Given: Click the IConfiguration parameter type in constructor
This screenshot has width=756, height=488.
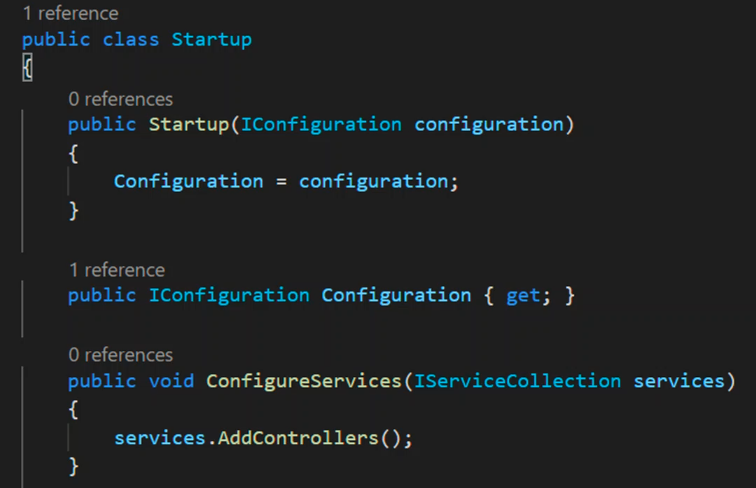Looking at the screenshot, I should (x=321, y=125).
